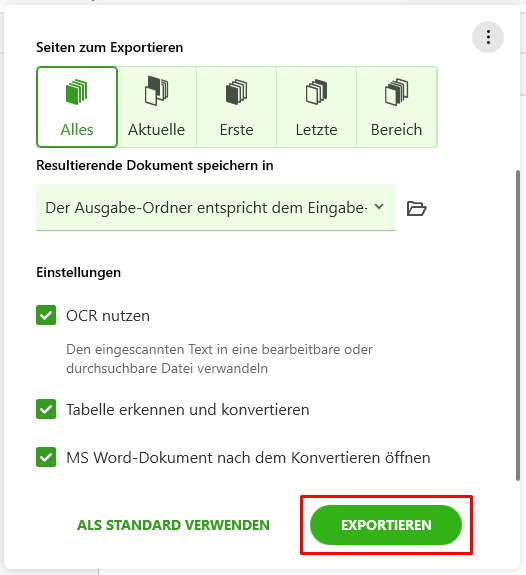
Task: Click ALS STANDARD VERWENDEN
Action: coord(173,525)
